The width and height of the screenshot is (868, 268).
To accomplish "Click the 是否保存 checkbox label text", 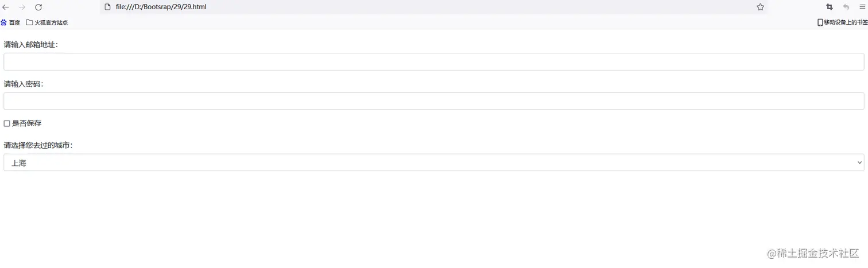I will (26, 123).
